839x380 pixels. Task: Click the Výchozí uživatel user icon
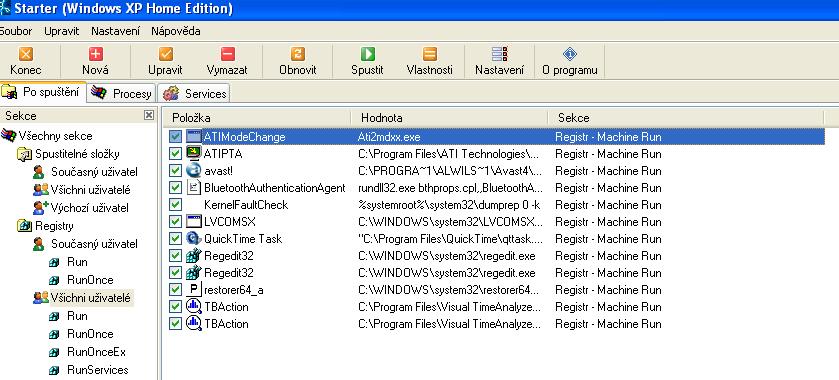coord(41,208)
